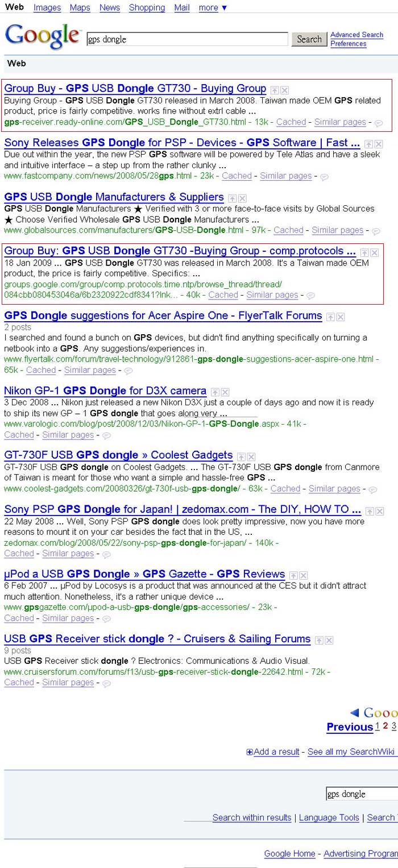Open 'GT-730F USB GPS dongle » Coolest Gadgets'
The height and width of the screenshot is (868, 398).
click(x=118, y=455)
